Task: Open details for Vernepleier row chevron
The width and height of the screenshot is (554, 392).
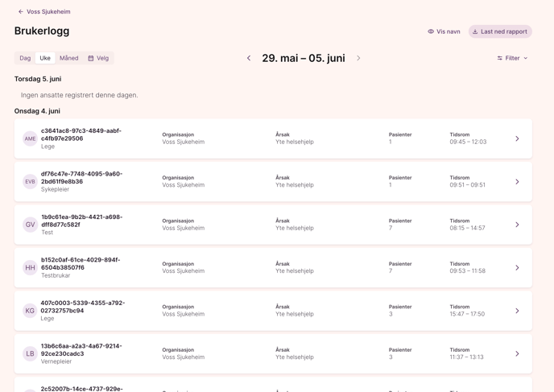Action: 517,354
